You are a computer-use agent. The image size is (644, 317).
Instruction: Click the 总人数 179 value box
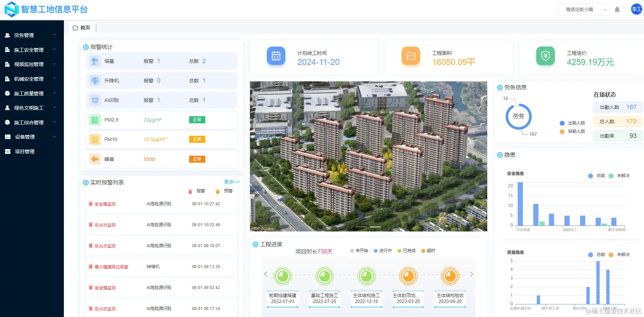click(x=618, y=121)
